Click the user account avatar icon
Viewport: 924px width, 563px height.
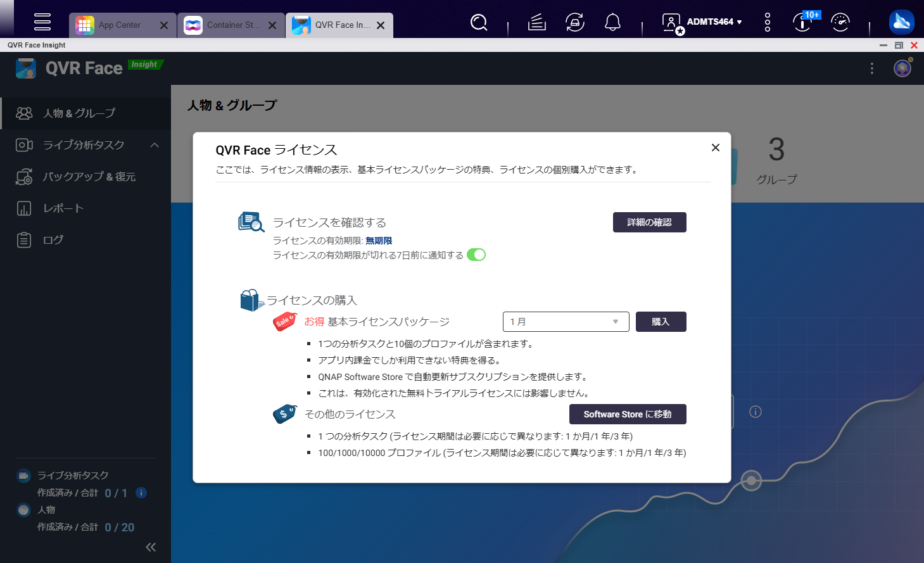tap(671, 23)
